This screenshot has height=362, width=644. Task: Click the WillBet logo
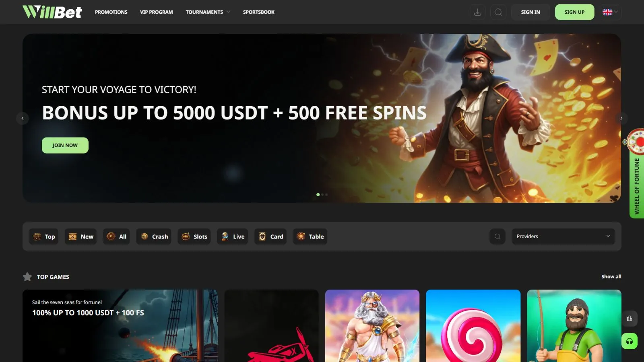point(52,12)
